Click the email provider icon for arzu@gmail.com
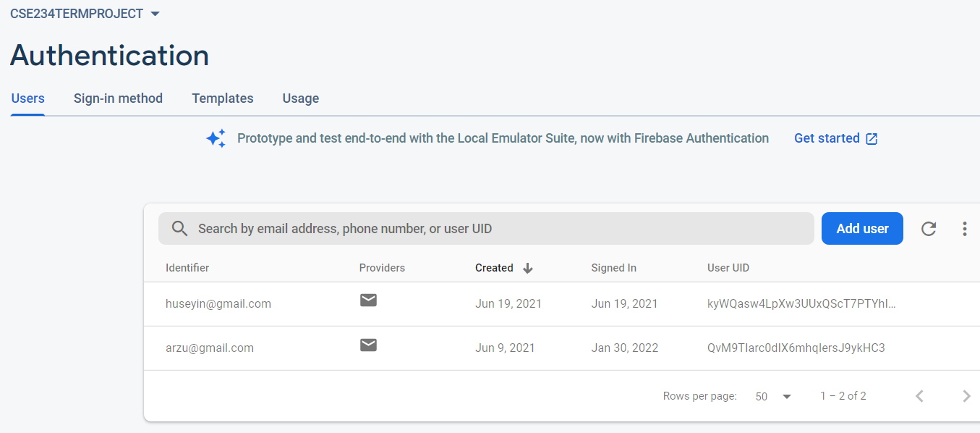980x433 pixels. click(x=368, y=345)
